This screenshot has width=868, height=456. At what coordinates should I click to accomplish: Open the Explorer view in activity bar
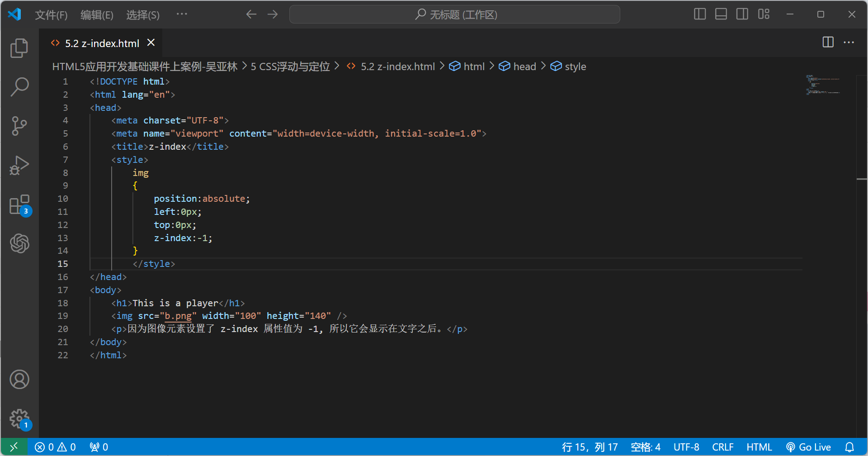[x=19, y=48]
